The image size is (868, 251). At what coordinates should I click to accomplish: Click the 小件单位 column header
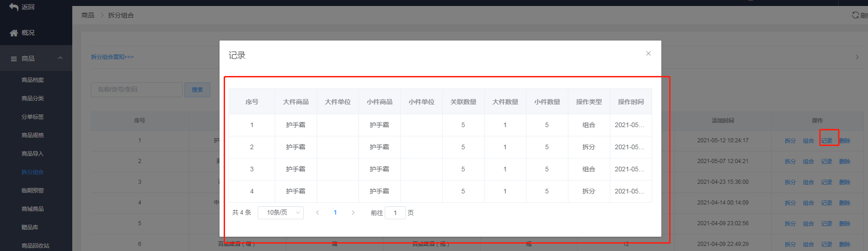pyautogui.click(x=422, y=102)
